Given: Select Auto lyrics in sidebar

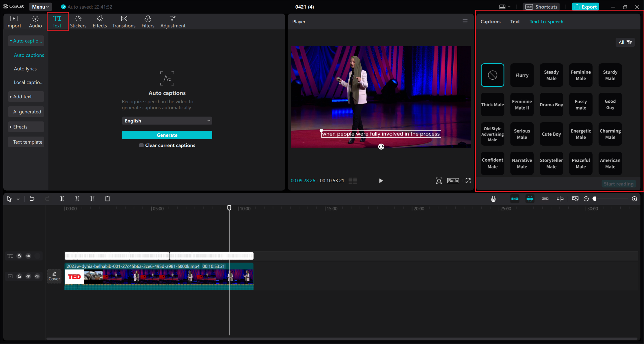Looking at the screenshot, I should tap(25, 69).
